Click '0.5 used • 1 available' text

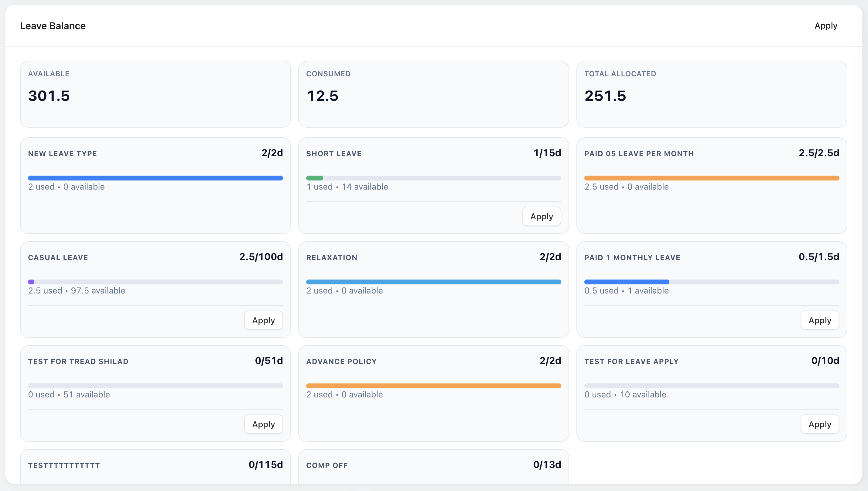pos(626,291)
